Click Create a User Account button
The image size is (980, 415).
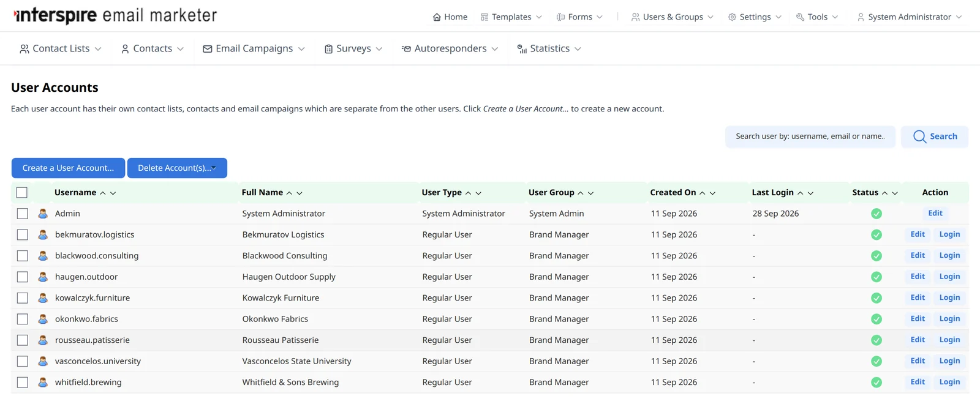[x=68, y=168]
